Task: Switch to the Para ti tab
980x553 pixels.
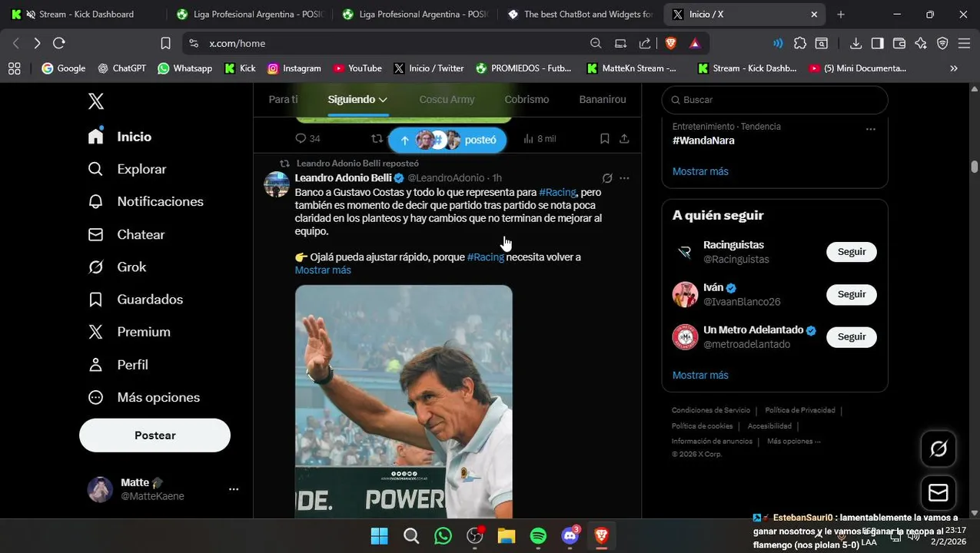Action: [283, 100]
